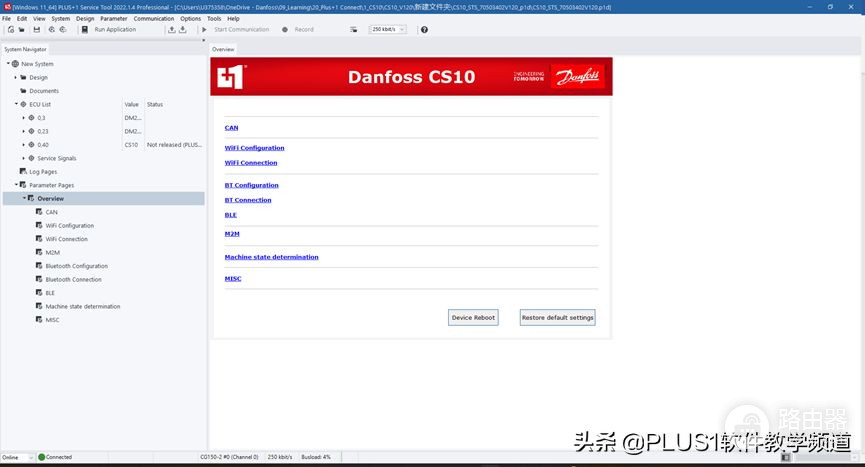The height and width of the screenshot is (467, 865).
Task: Open the Communication menu
Action: (154, 18)
